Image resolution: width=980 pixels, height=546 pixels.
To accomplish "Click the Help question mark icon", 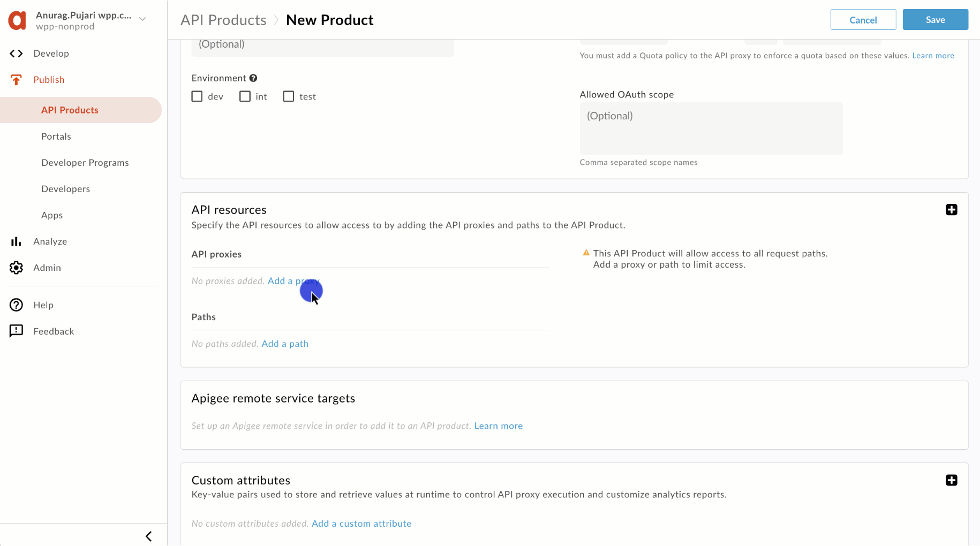I will [x=16, y=305].
